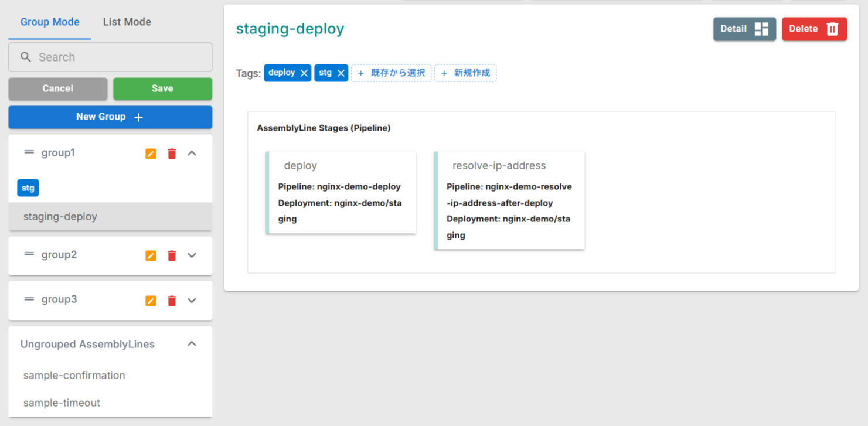This screenshot has height=426, width=868.
Task: Click the edit pencil icon for group2
Action: pyautogui.click(x=150, y=255)
